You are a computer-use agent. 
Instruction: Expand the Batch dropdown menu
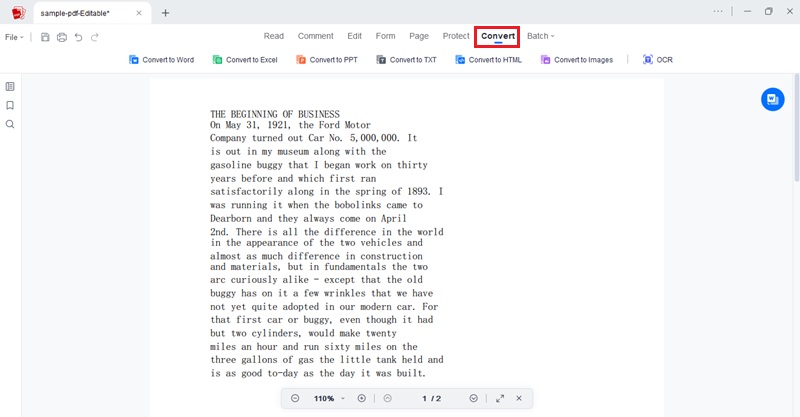point(540,36)
